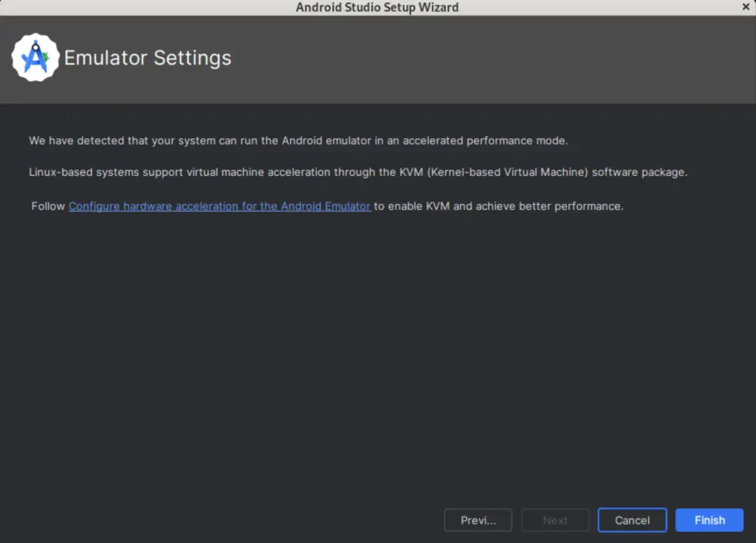
Task: Click the white compass badge in the header
Action: [35, 56]
